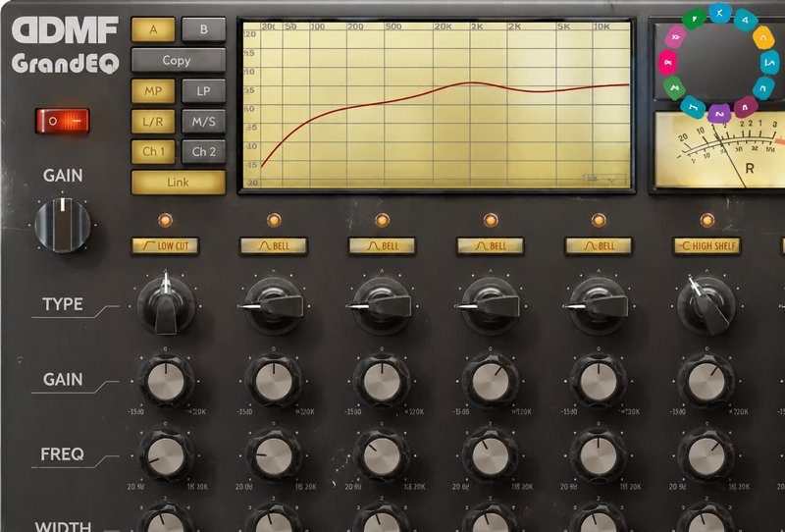Click the TYPE selector knob of LOW CUT band
Viewport: 785px width, 532px height.
click(x=166, y=304)
